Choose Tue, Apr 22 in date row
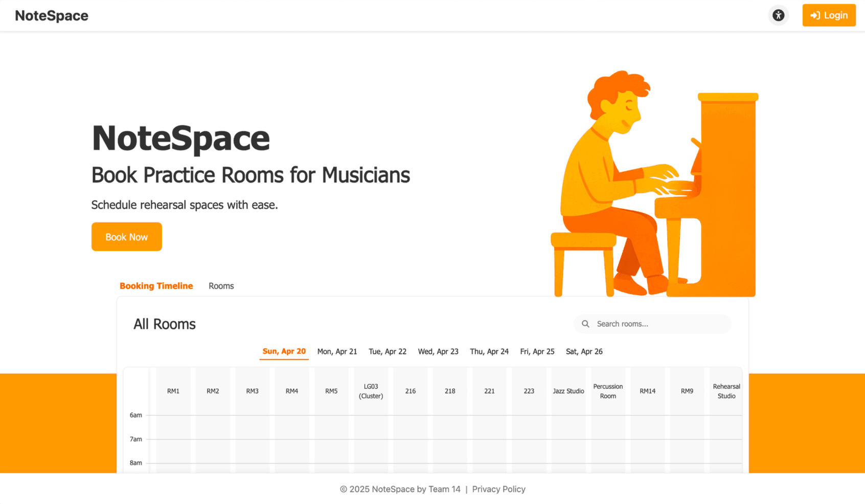 388,352
